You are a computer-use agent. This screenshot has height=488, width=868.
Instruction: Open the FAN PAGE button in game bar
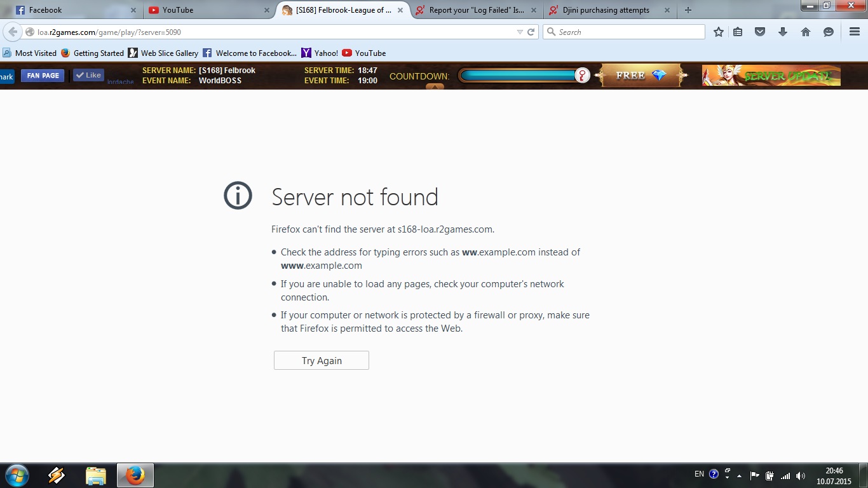tap(43, 76)
